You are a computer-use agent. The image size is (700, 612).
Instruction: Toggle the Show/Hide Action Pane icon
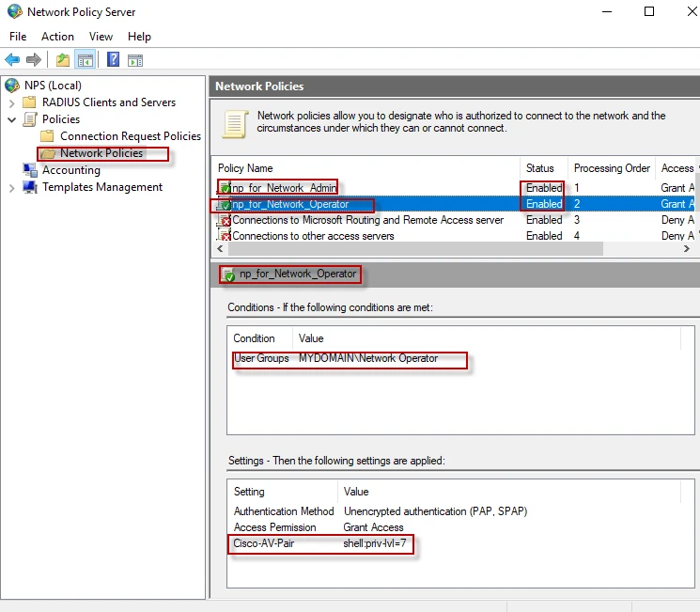pyautogui.click(x=135, y=60)
